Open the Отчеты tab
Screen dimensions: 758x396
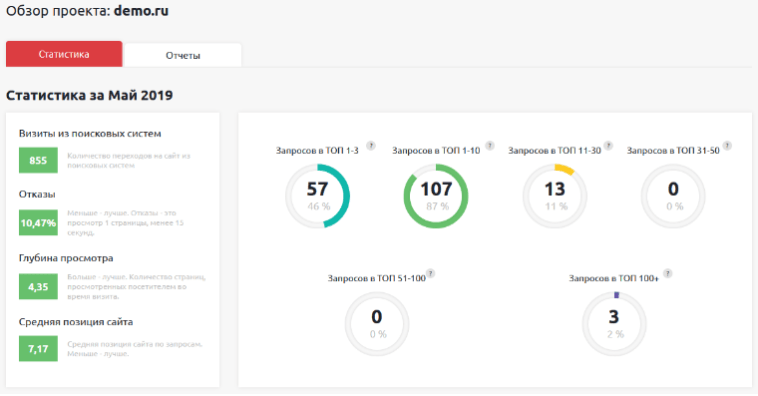[x=183, y=55]
